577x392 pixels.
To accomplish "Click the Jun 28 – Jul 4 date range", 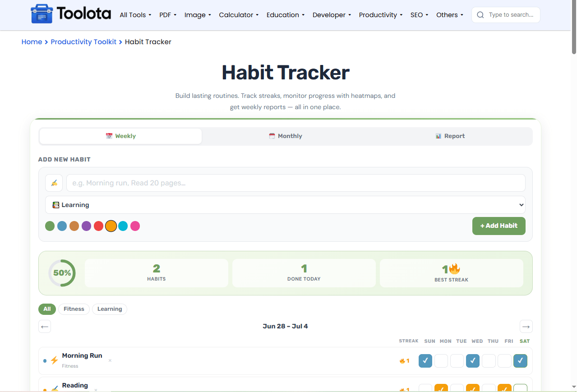I will point(285,326).
